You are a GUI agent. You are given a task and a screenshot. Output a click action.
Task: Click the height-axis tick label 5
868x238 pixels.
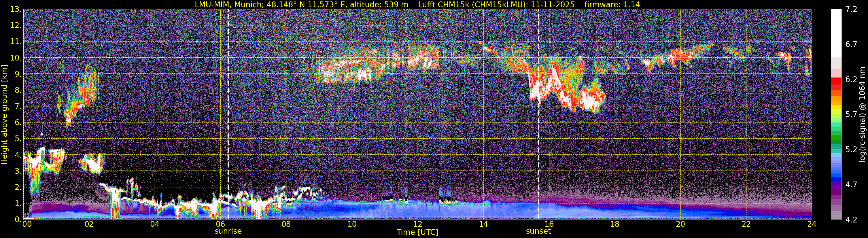click(18, 139)
